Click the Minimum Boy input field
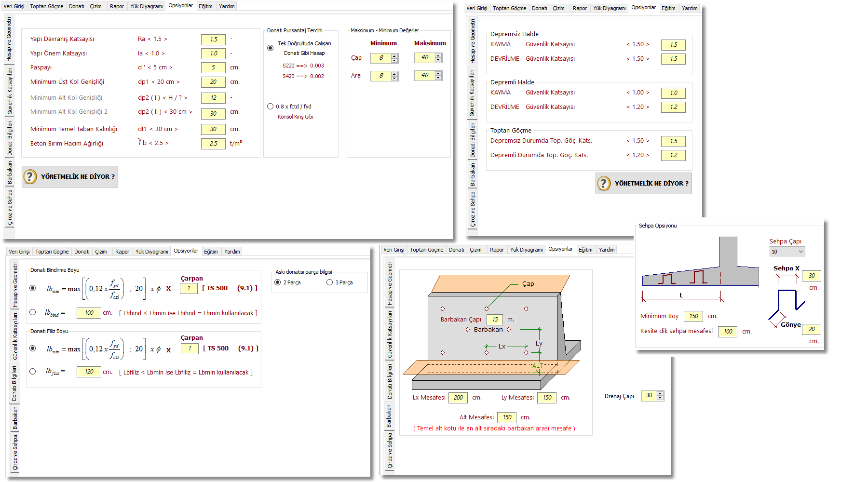868x482 pixels. tap(693, 316)
